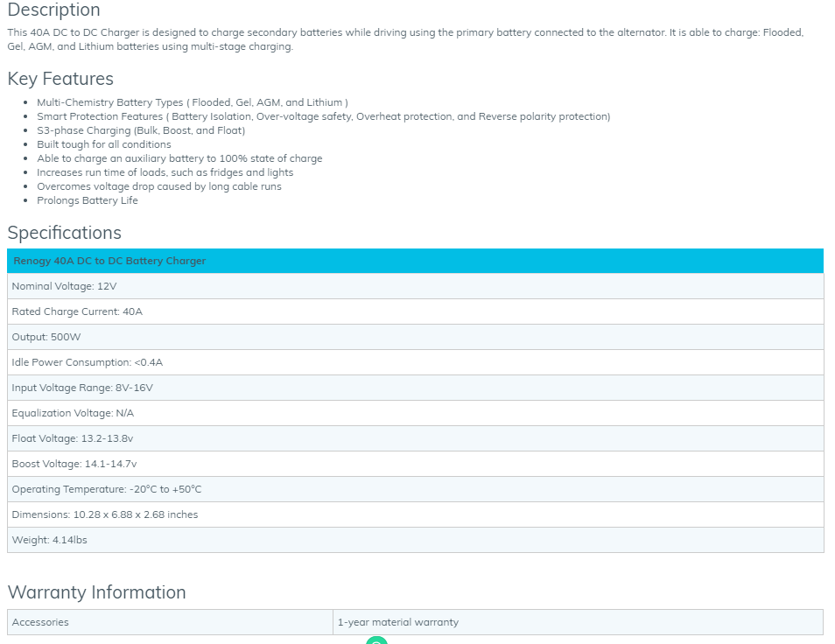Click the blue Renogy 40A table header
Screen dimensions: 835x644
coord(415,261)
